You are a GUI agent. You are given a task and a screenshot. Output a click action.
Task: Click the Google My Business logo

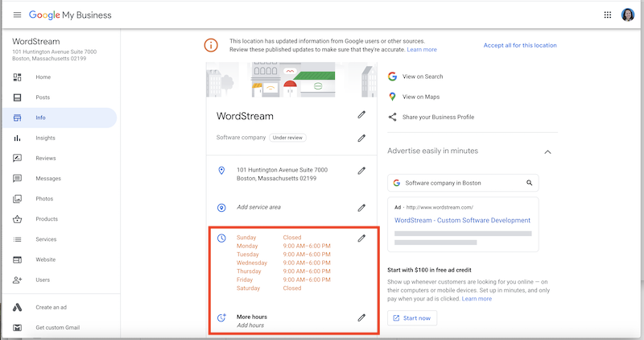[70, 15]
